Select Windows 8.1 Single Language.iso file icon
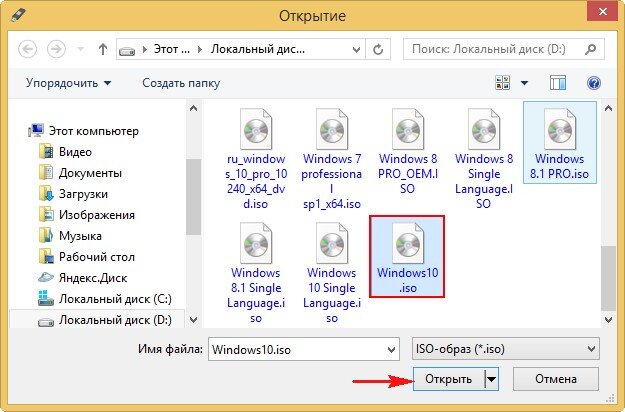 [x=256, y=243]
